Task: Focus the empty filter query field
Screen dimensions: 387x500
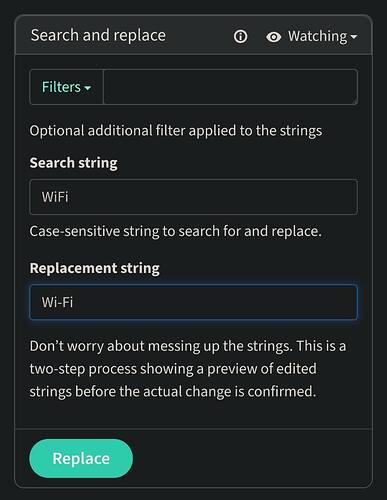Action: tap(231, 87)
